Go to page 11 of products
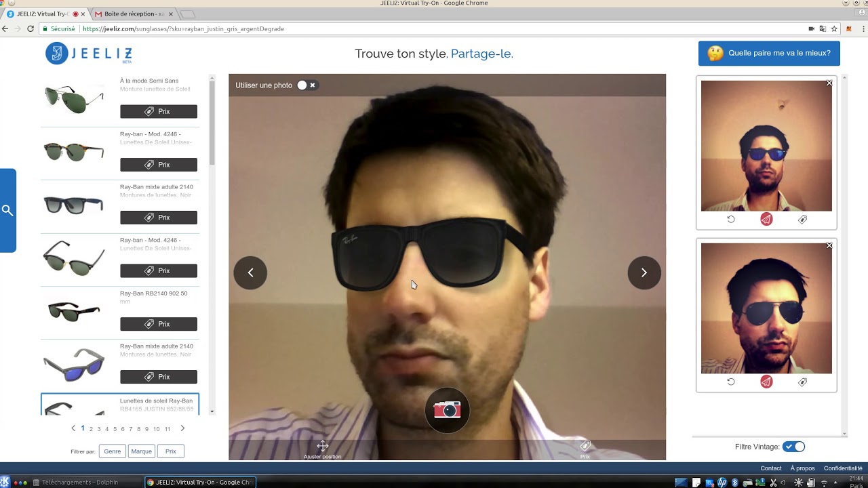 point(167,429)
